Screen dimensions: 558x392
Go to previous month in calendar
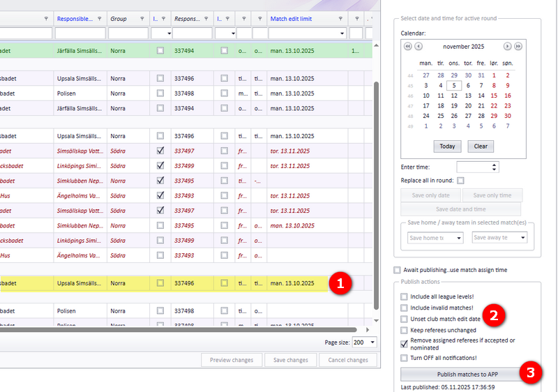(418, 46)
